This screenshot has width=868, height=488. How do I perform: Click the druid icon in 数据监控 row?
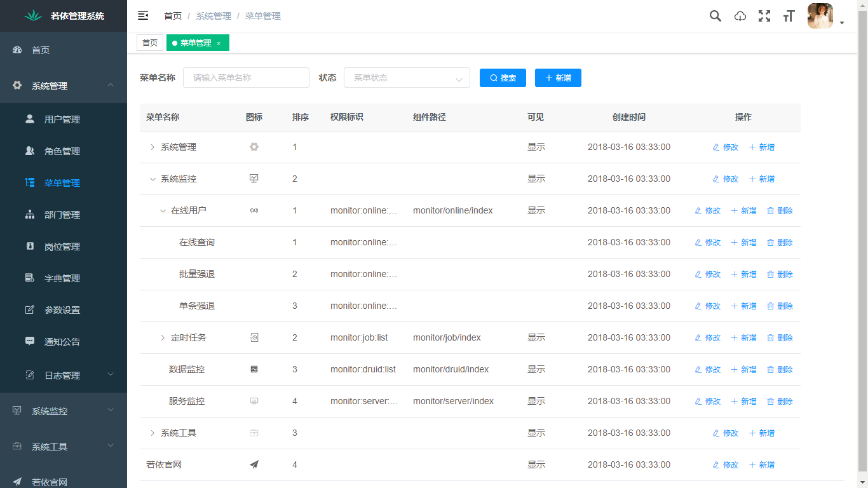[254, 369]
